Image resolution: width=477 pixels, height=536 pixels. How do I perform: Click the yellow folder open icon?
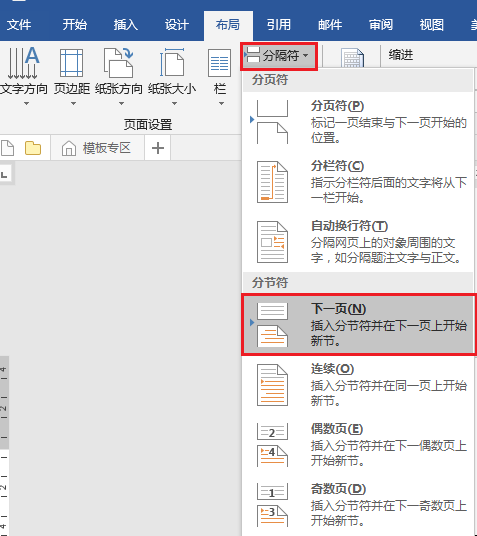click(x=33, y=148)
